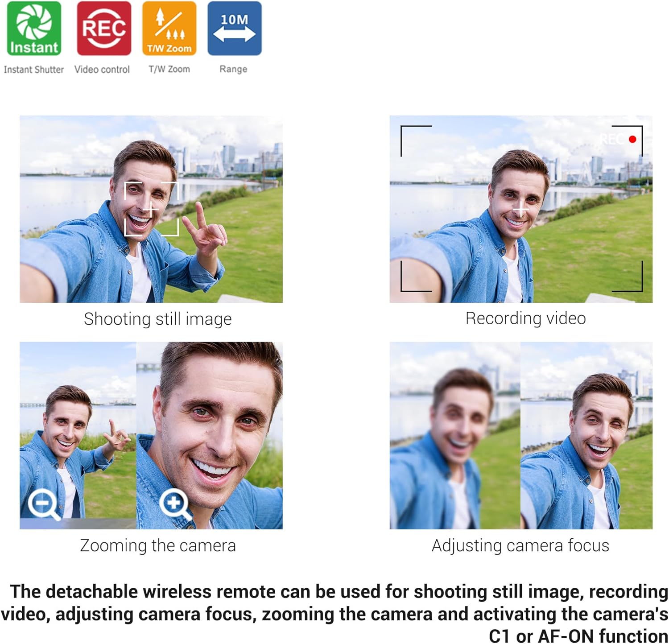
Task: Open the blurry out-of-focus photo
Action: [454, 436]
